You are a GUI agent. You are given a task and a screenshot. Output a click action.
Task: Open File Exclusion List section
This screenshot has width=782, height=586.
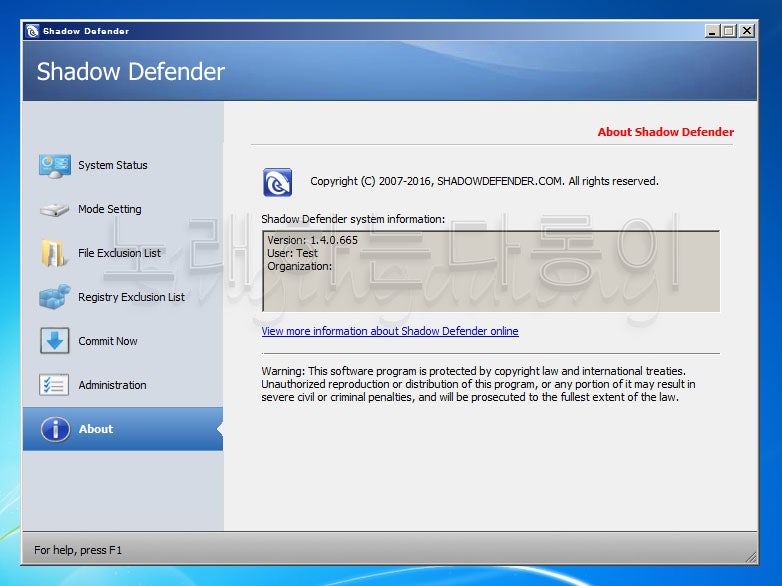point(119,253)
